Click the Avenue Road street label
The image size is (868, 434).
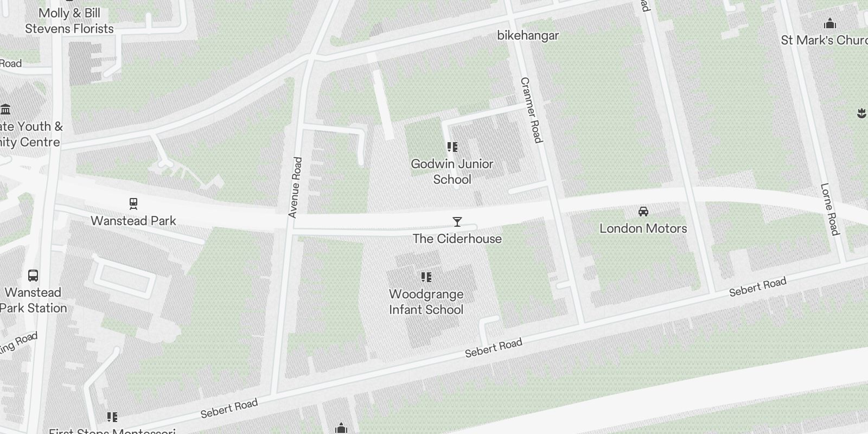[x=295, y=188]
